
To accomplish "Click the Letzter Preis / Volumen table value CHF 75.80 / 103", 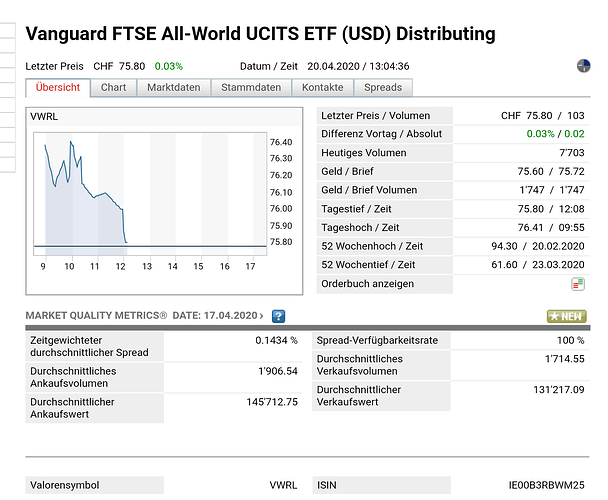I will pyautogui.click(x=542, y=116).
